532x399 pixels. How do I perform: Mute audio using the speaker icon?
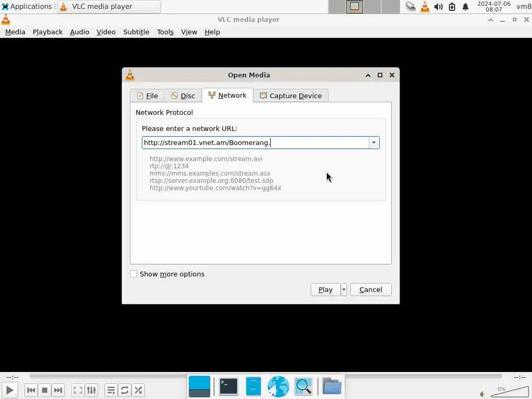[483, 394]
